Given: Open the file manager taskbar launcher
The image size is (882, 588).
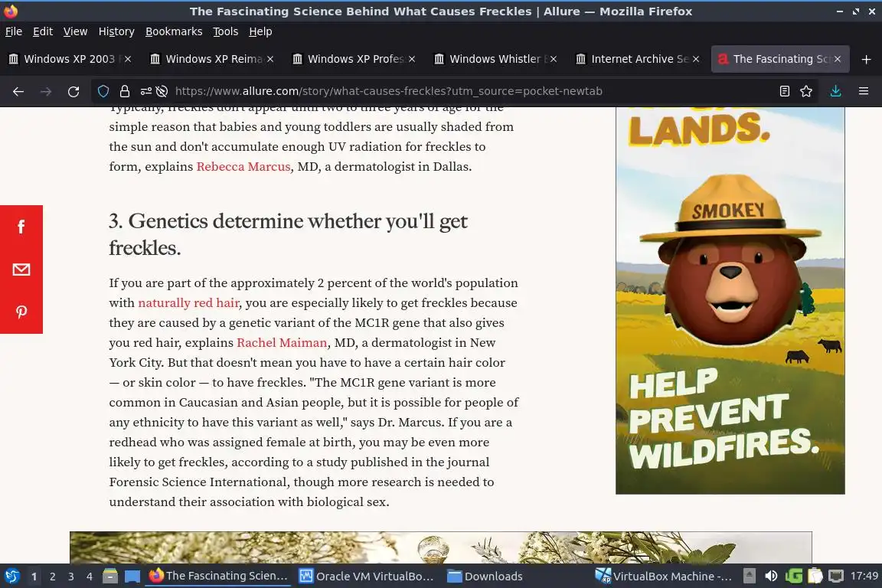Looking at the screenshot, I should (x=110, y=577).
